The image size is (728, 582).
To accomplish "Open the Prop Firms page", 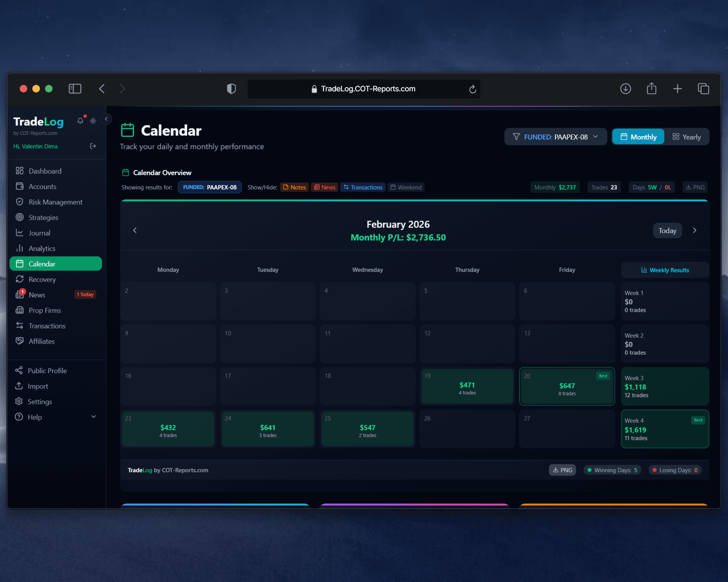I will [x=45, y=310].
